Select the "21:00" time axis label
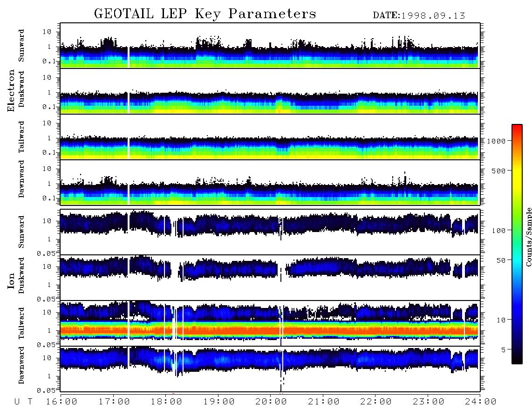Viewport: 532px width, 410px height. tap(324, 402)
